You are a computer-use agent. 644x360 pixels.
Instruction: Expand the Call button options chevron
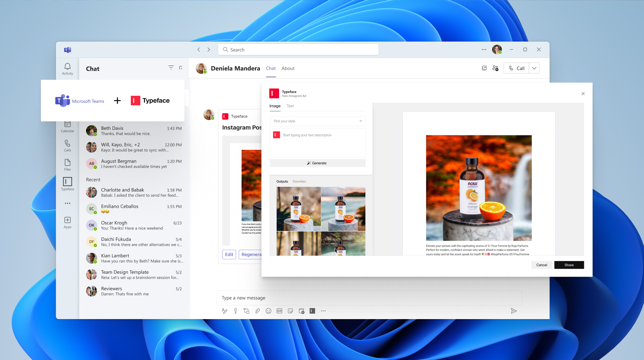[534, 68]
